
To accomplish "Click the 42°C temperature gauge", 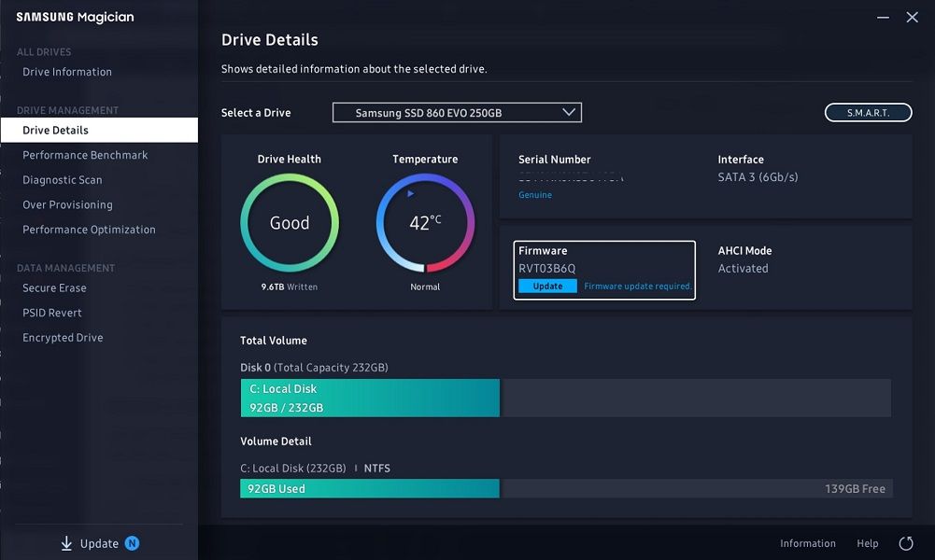I will point(425,223).
